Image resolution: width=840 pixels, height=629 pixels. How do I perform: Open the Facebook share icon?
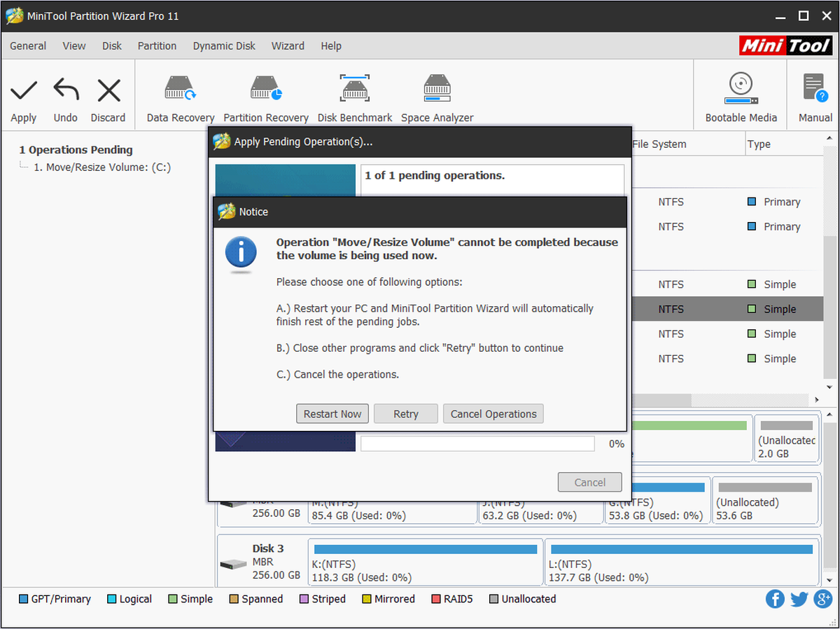[775, 599]
